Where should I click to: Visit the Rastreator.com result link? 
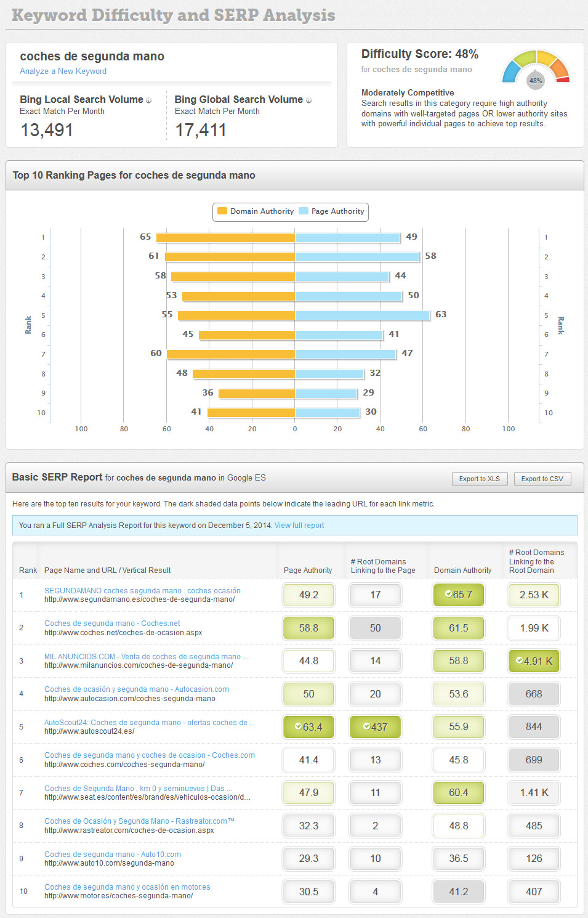[x=139, y=821]
